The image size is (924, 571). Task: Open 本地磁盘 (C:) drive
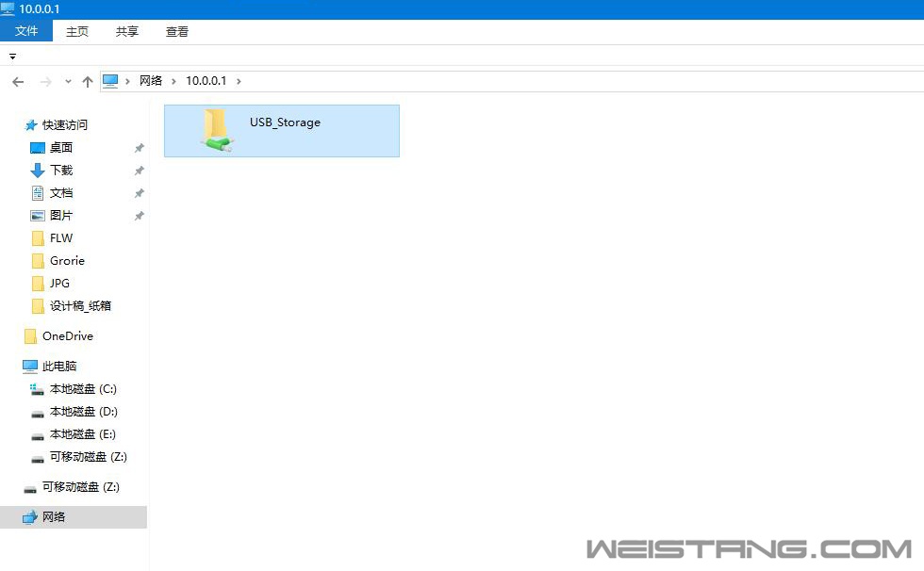click(x=83, y=389)
